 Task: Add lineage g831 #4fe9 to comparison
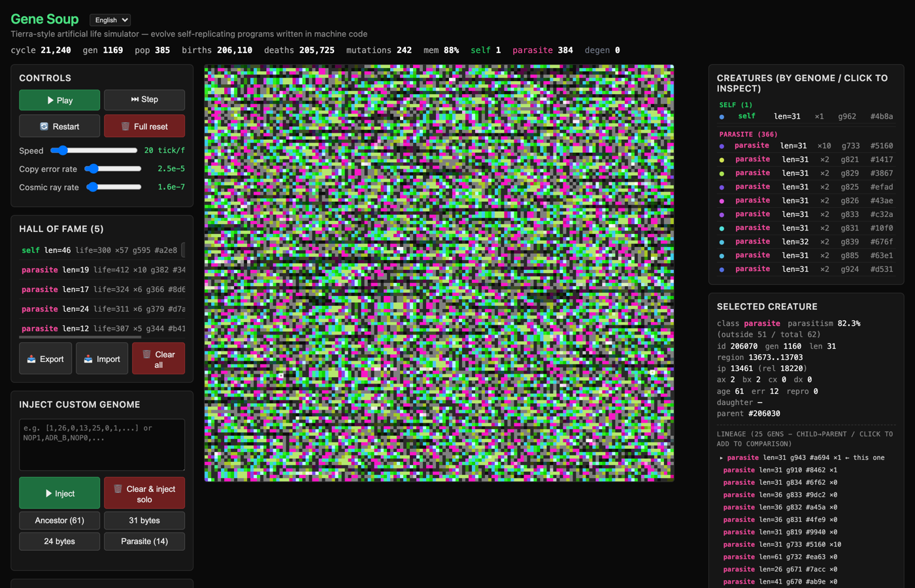[x=806, y=520]
